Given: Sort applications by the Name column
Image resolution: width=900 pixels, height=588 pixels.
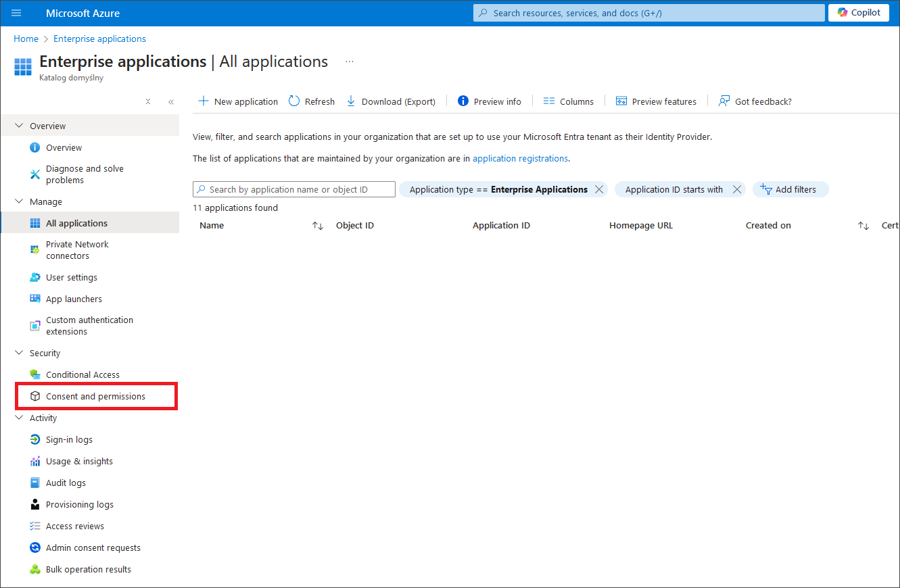Looking at the screenshot, I should (317, 226).
